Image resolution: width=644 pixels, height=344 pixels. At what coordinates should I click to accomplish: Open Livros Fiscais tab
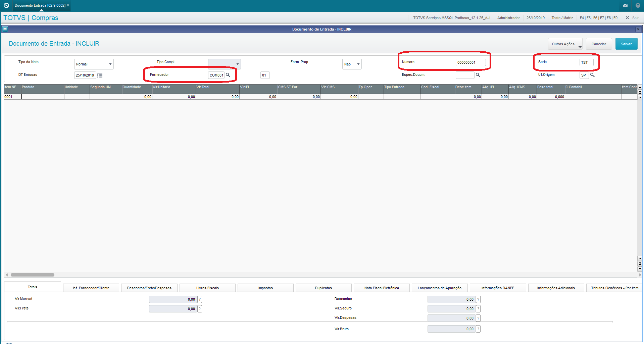pyautogui.click(x=207, y=288)
